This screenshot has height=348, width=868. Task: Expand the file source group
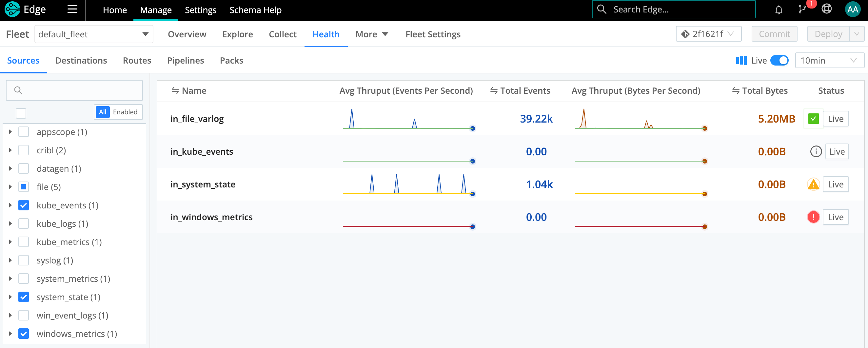10,187
